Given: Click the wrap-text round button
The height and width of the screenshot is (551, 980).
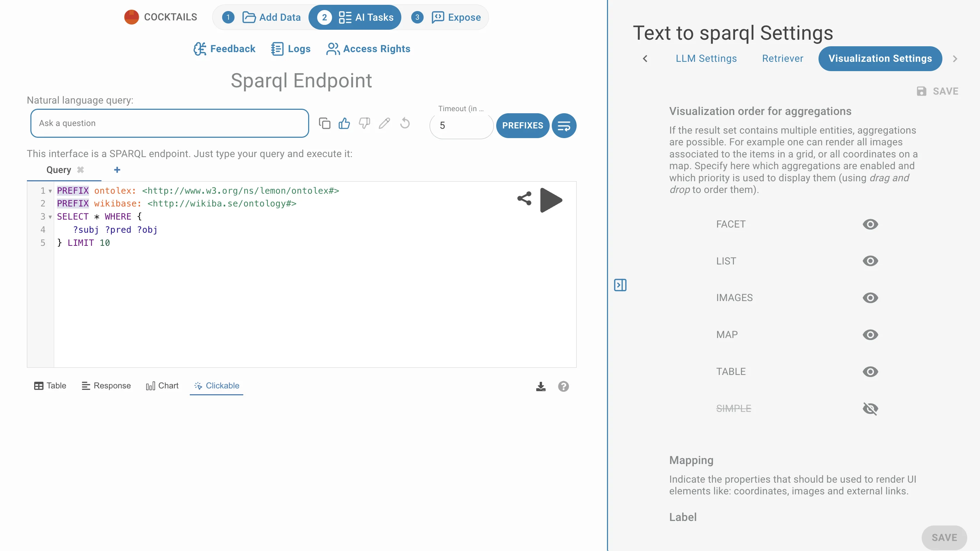Looking at the screenshot, I should [x=564, y=126].
